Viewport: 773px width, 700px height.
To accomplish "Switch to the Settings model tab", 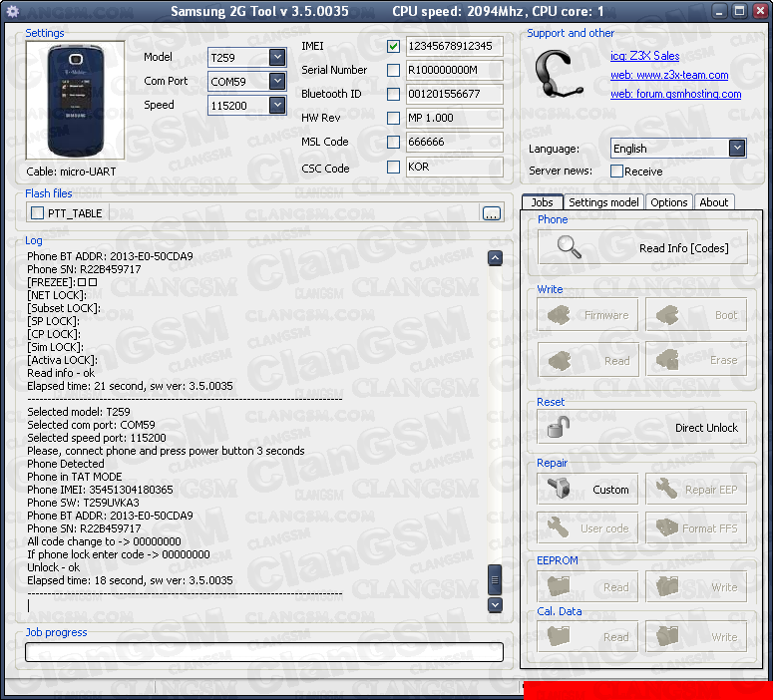I will tap(603, 202).
